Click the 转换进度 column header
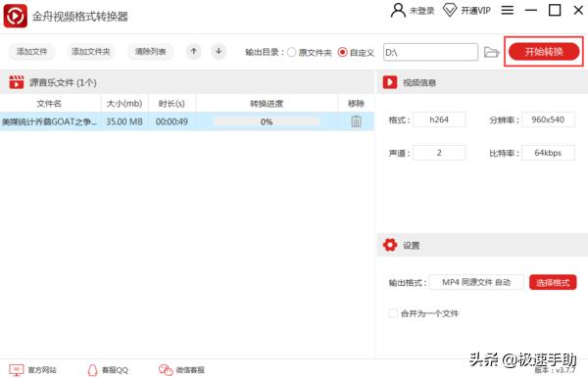This screenshot has width=588, height=378. (267, 104)
